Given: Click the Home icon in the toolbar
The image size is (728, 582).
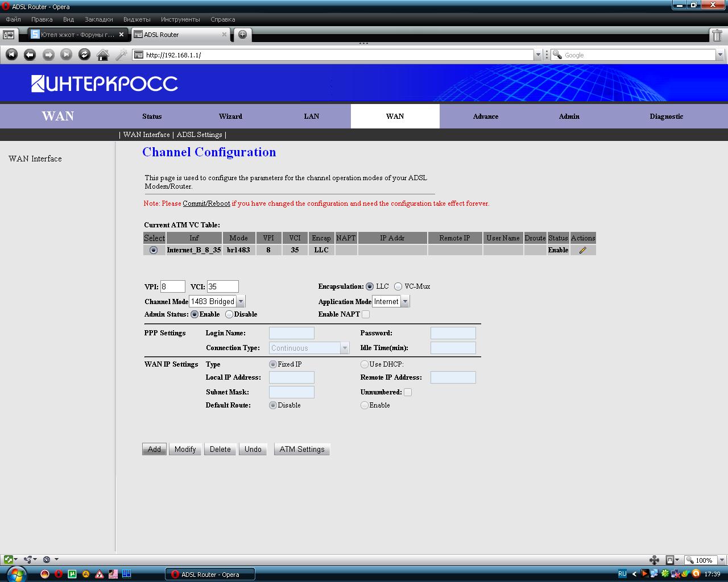Looking at the screenshot, I should point(103,55).
